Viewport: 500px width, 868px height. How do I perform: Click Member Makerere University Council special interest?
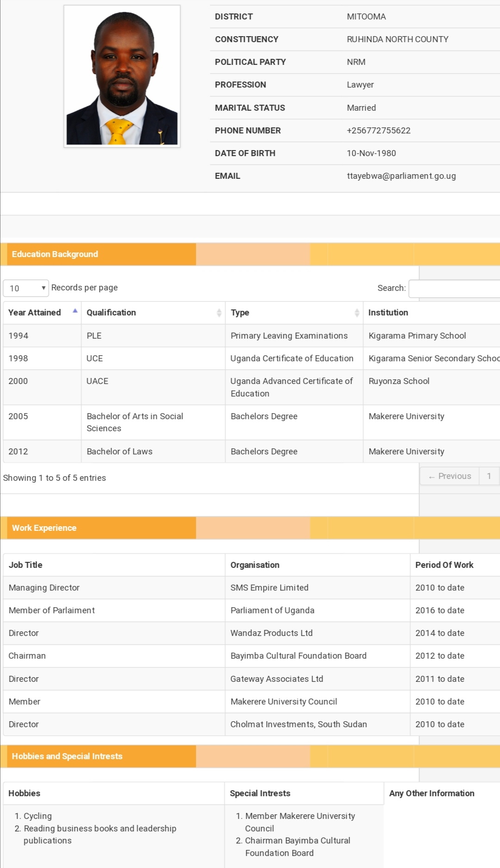click(x=300, y=822)
